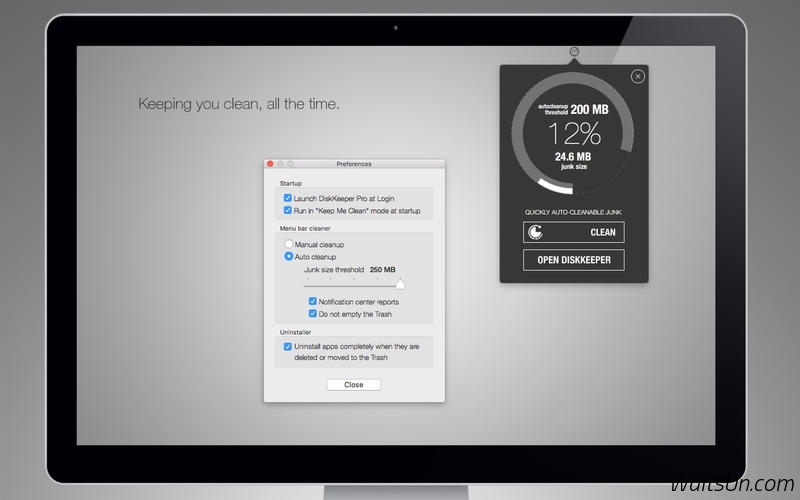Click the Preferences window title
This screenshot has height=500, width=800.
coord(354,164)
